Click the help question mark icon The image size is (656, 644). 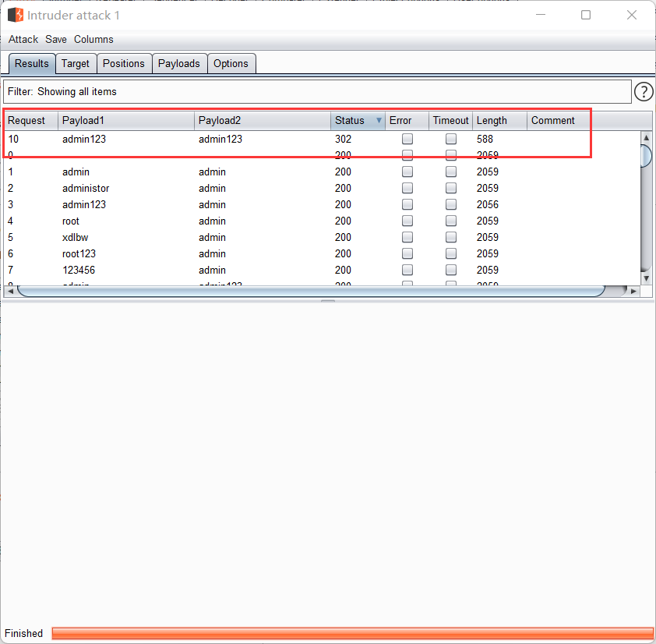(x=644, y=92)
